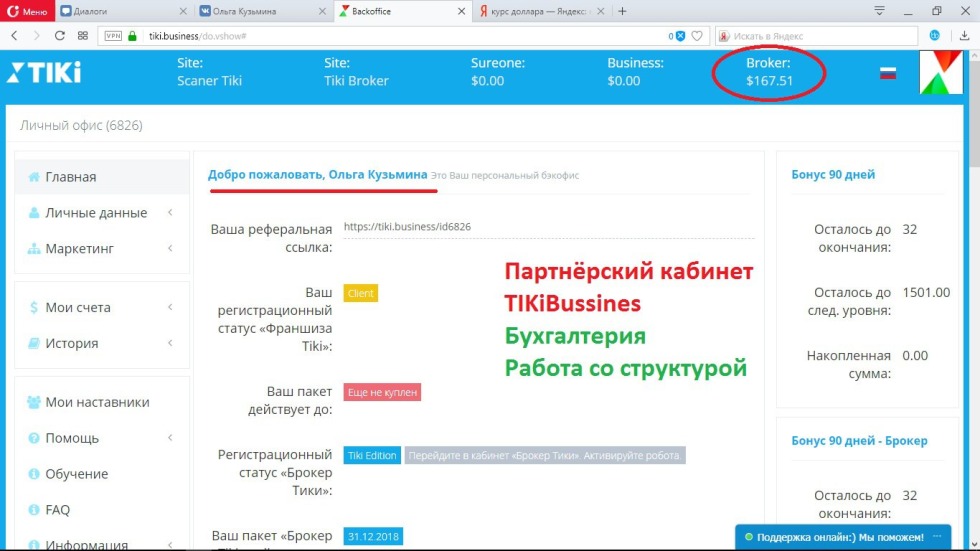Click the info icon next to Обучение
The height and width of the screenshot is (551, 980).
[x=34, y=474]
